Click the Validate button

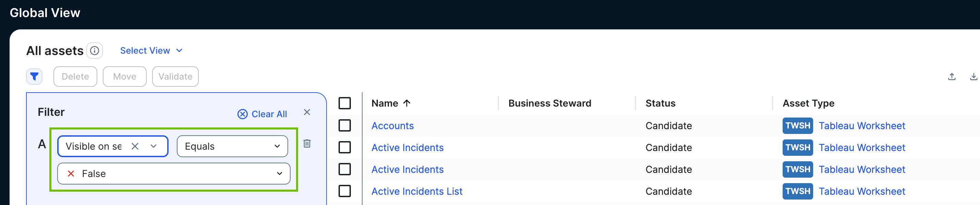coord(175,77)
